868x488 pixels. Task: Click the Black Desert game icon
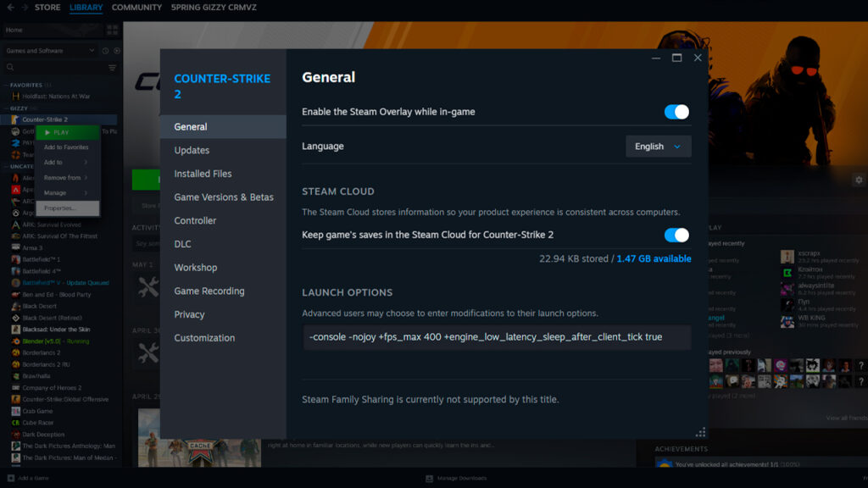pos(15,306)
